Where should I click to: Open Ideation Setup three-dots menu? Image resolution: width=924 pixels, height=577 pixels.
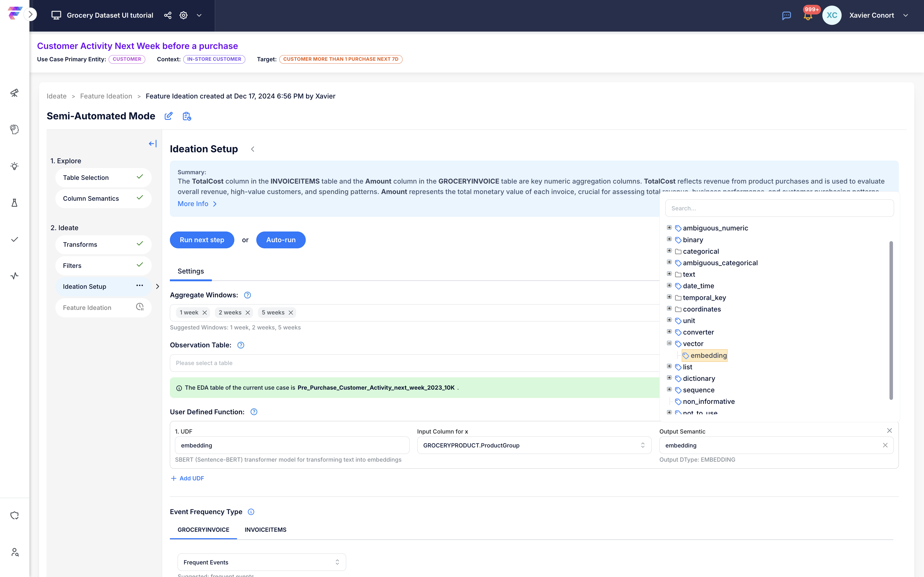point(140,286)
